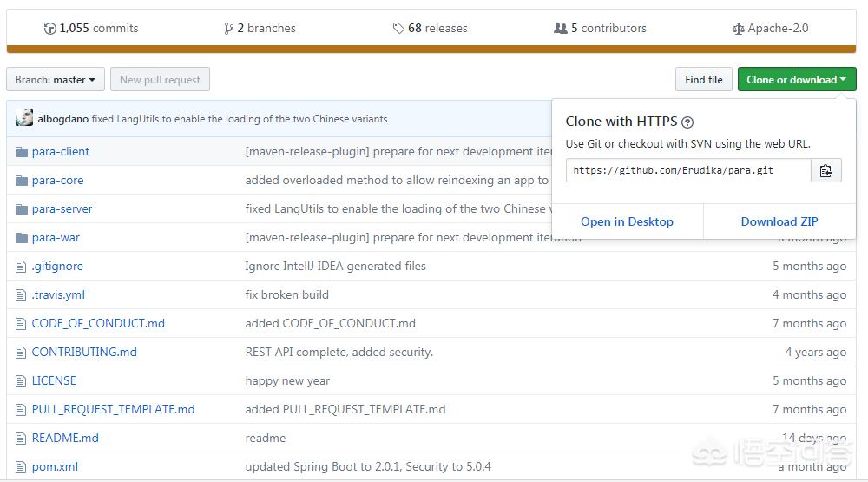Open commit 'Ignore IntelliJ IDEA generated files'
The image size is (868, 482).
pyautogui.click(x=335, y=267)
